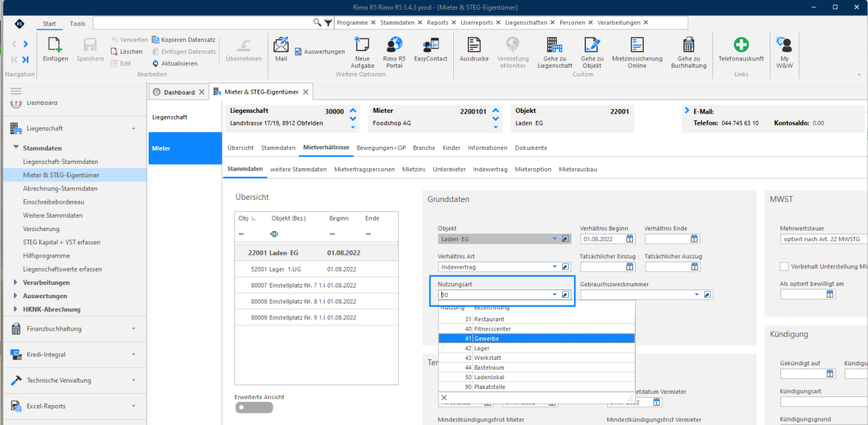
Task: Create a Neue Aufgabe from the ribbon
Action: point(362,52)
